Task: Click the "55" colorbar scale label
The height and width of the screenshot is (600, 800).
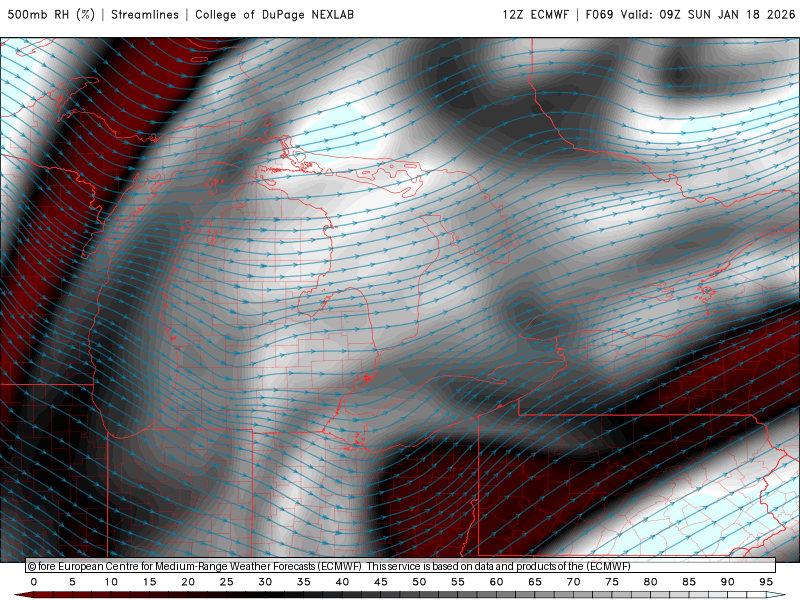Action: 458,582
